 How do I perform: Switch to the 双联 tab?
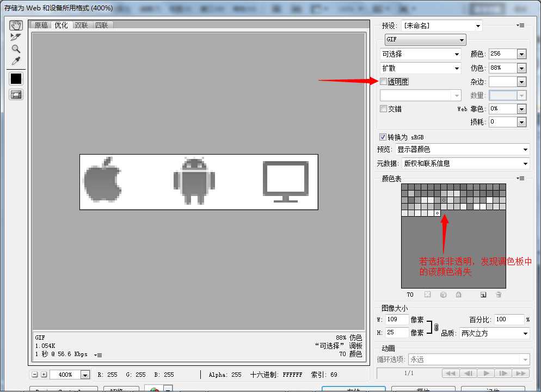click(82, 25)
